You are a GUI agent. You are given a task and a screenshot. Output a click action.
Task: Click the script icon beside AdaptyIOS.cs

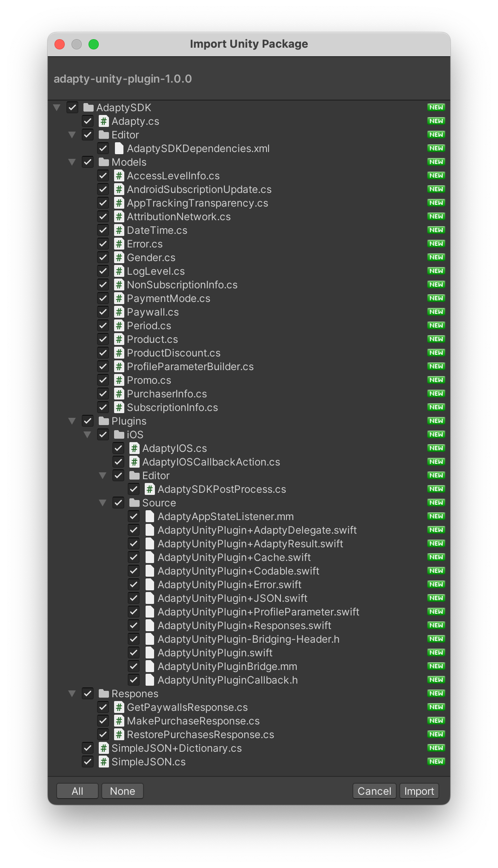click(x=134, y=448)
